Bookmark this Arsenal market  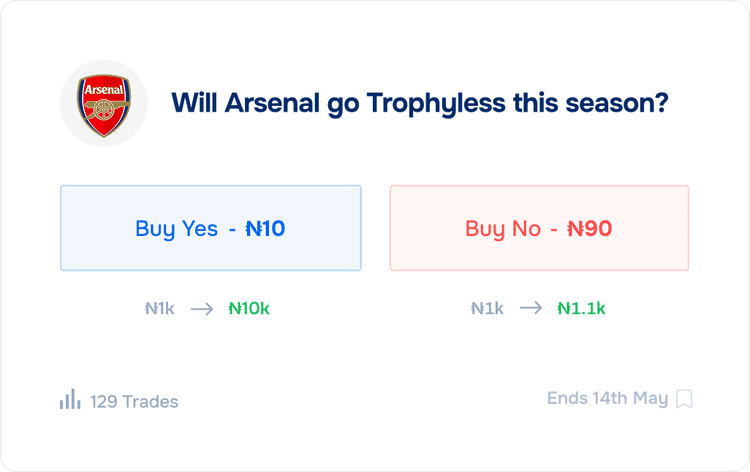click(684, 399)
